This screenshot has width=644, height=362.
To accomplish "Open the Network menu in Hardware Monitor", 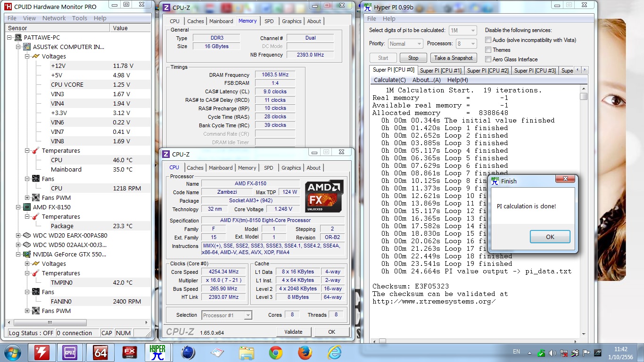I will tap(54, 18).
